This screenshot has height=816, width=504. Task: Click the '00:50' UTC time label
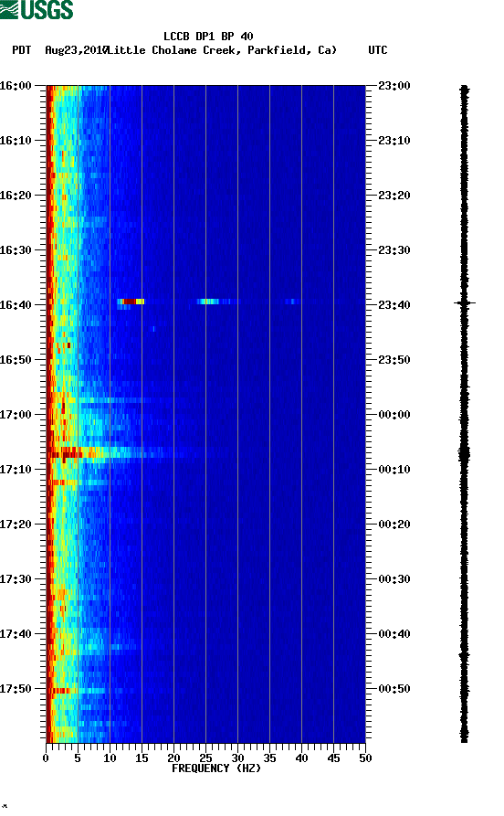pyautogui.click(x=394, y=688)
